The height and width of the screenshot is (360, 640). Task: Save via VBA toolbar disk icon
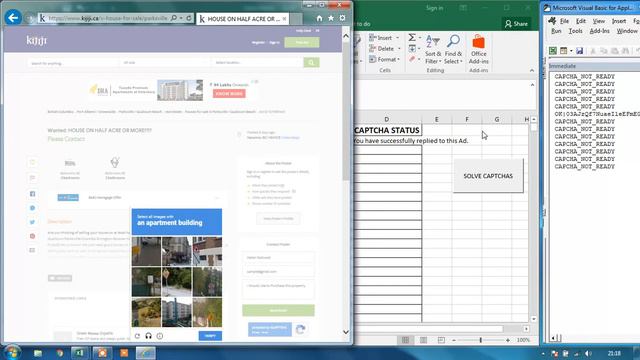pyautogui.click(x=580, y=51)
